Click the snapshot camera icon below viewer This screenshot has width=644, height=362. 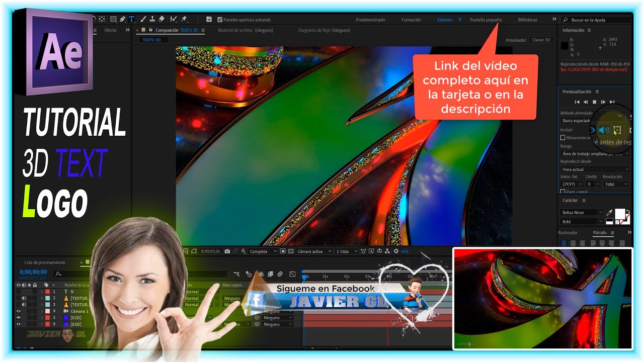point(227,251)
